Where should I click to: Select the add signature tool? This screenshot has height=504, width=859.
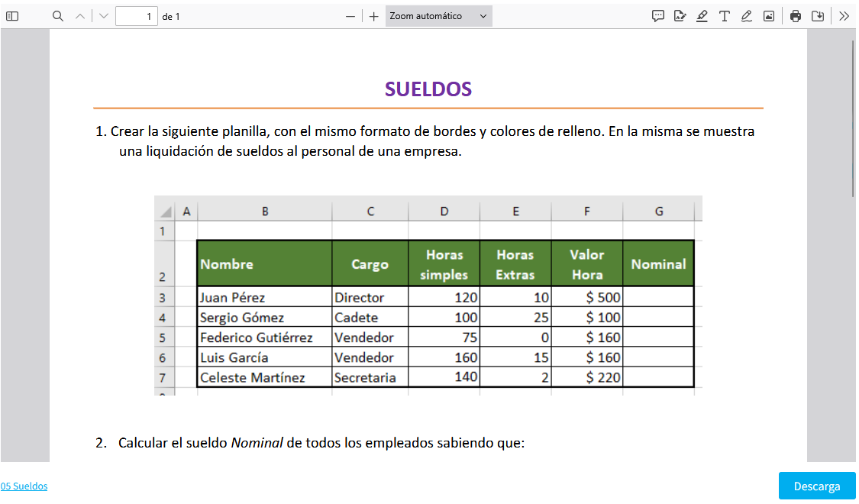click(680, 16)
